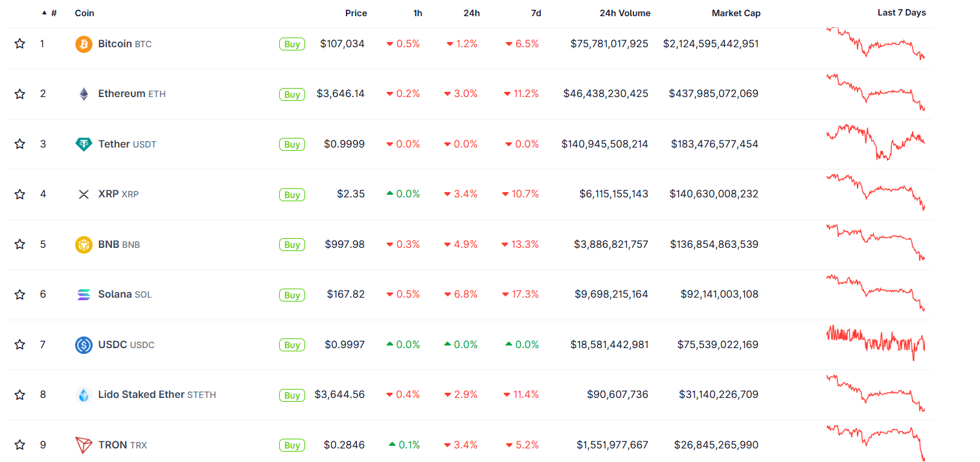
Task: Click the XRP logo icon
Action: pyautogui.click(x=84, y=194)
